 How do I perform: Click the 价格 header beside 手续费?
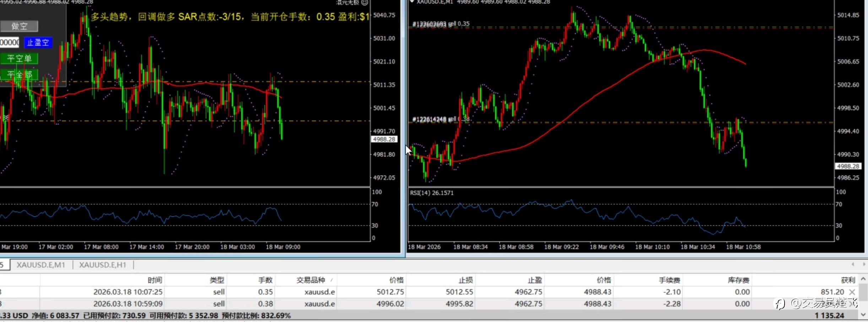tap(604, 280)
